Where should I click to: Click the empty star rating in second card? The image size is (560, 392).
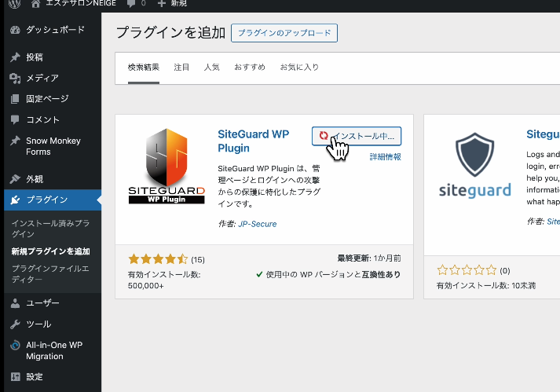(467, 269)
